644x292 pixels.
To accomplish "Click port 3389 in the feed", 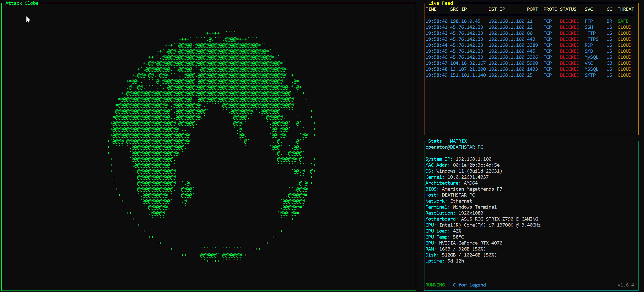I will [x=532, y=45].
